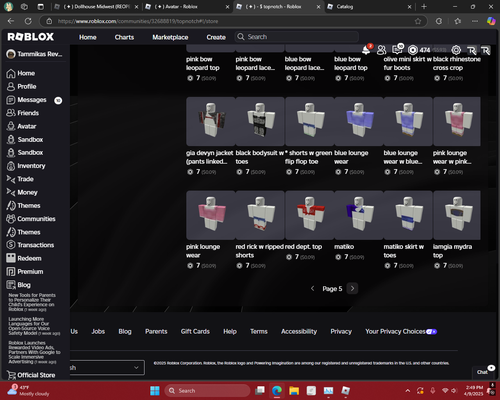
Task: Open Terms footer link
Action: [x=259, y=331]
